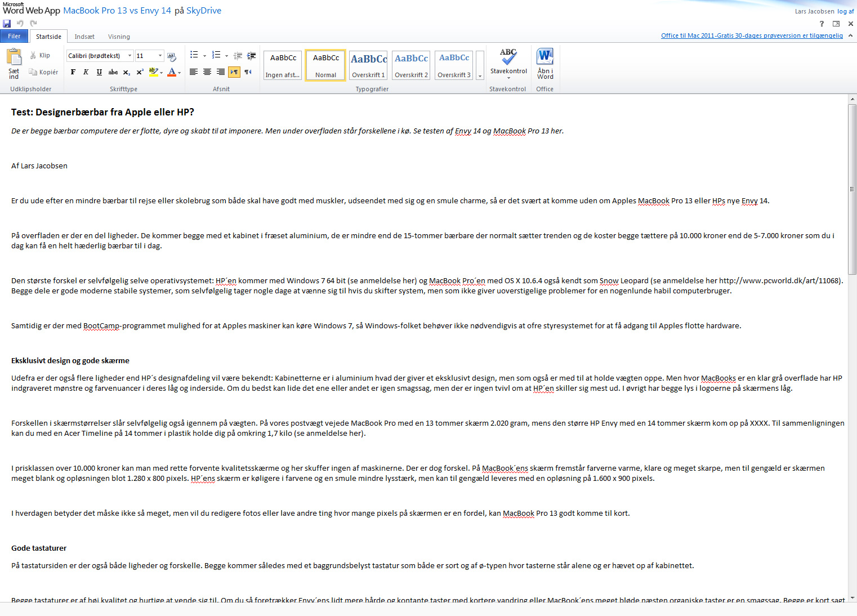857x616 pixels.
Task: Click the vertical scrollbar thumb
Action: 852,189
